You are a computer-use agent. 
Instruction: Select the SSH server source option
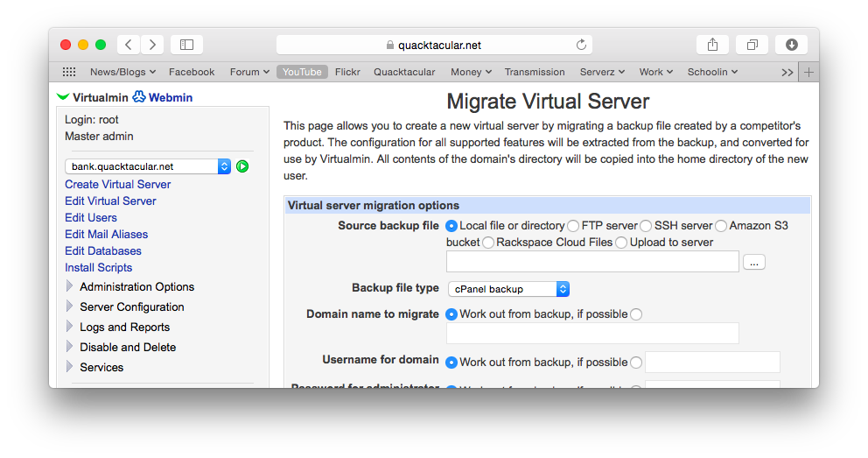pyautogui.click(x=646, y=226)
